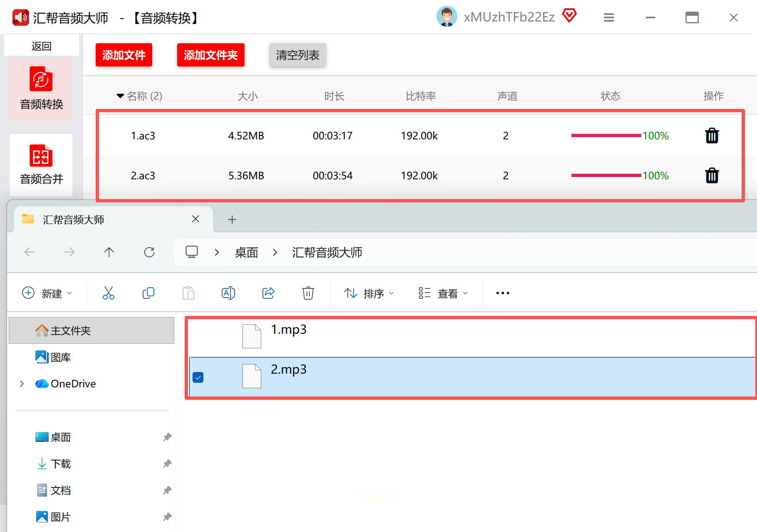The width and height of the screenshot is (757, 532).
Task: Click the 清空列表 button
Action: (297, 55)
